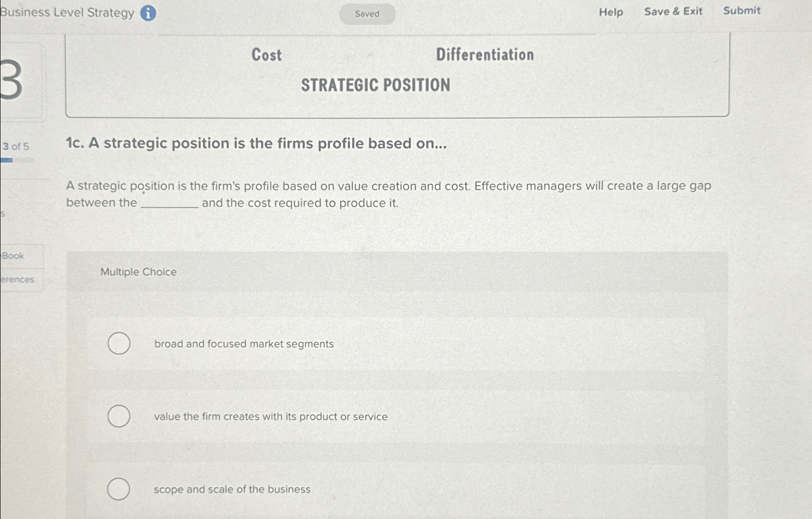Click the Business Level Strategy title
Screen dimensions: 812x519
(x=67, y=13)
